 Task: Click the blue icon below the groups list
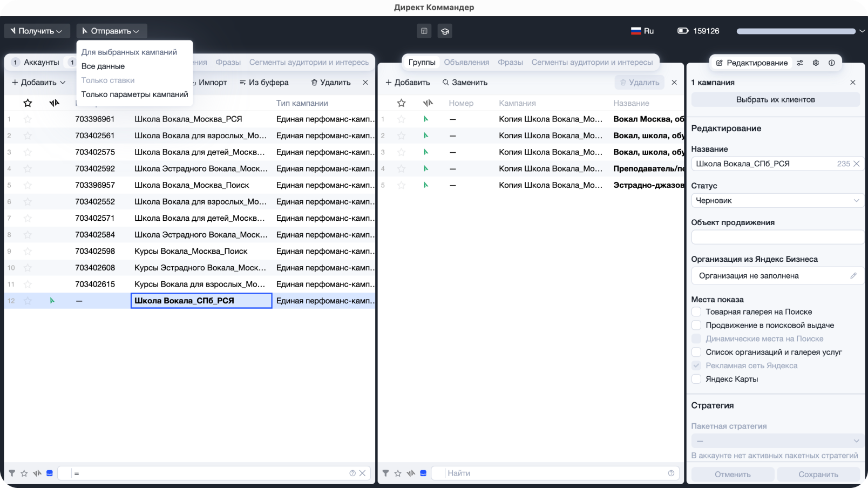click(423, 473)
